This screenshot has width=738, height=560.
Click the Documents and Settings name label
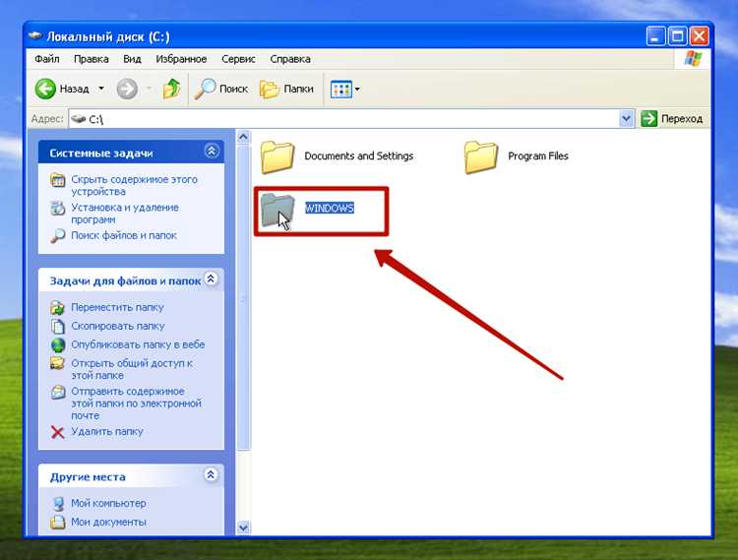pos(358,156)
